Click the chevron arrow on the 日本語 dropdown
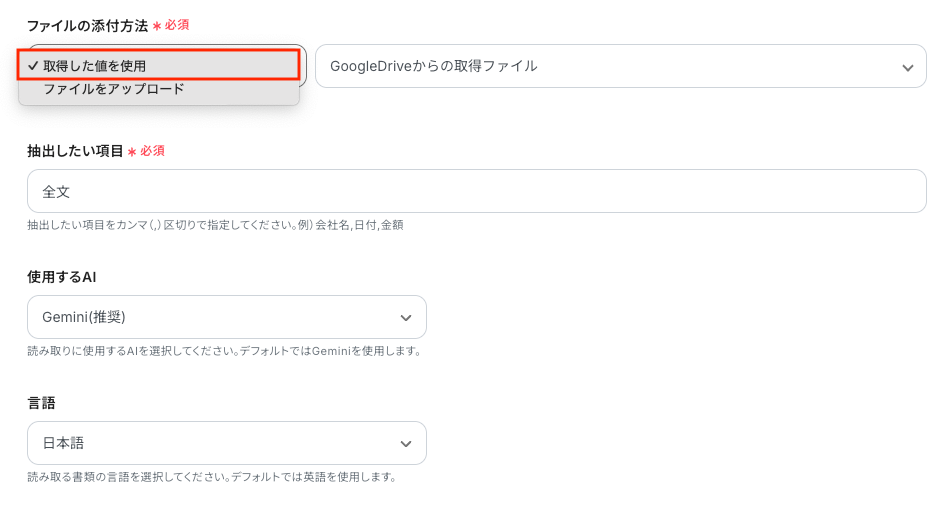The image size is (950, 508). point(406,444)
